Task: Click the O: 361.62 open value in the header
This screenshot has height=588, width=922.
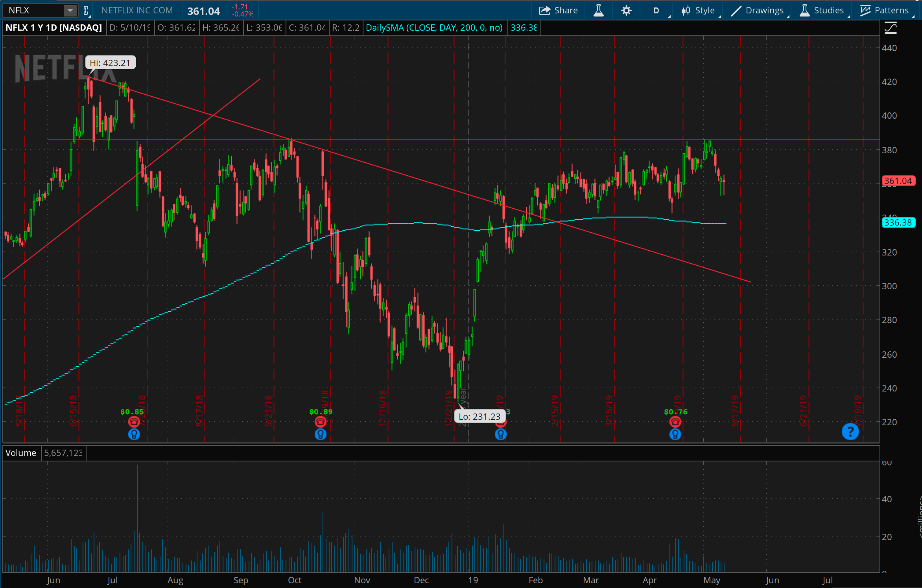Action: tap(177, 28)
